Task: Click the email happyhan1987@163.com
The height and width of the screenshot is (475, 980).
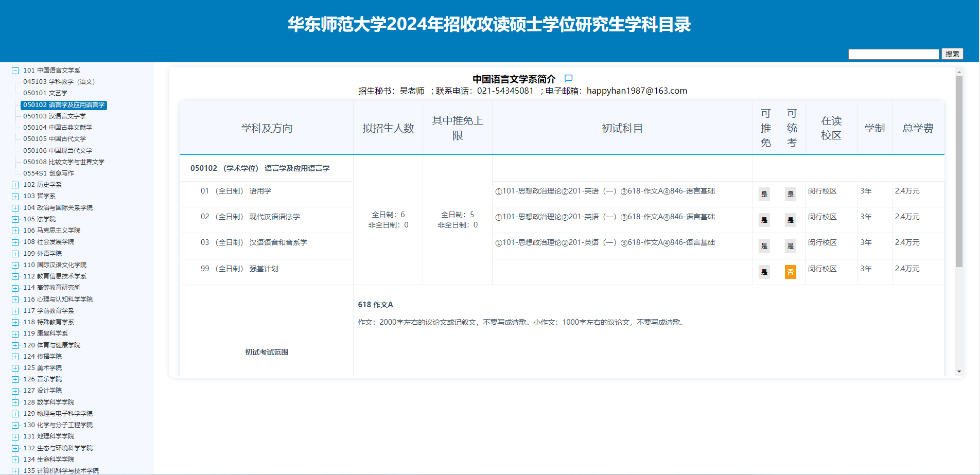Action: (637, 91)
